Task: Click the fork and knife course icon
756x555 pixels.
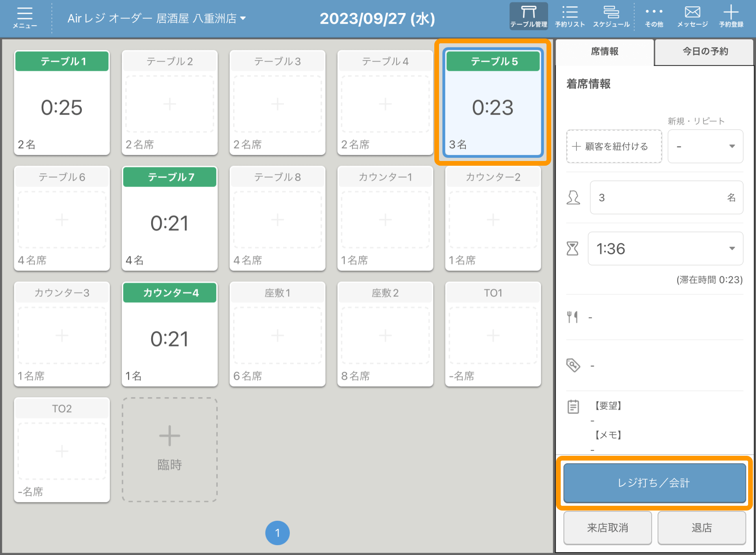Action: 573,317
